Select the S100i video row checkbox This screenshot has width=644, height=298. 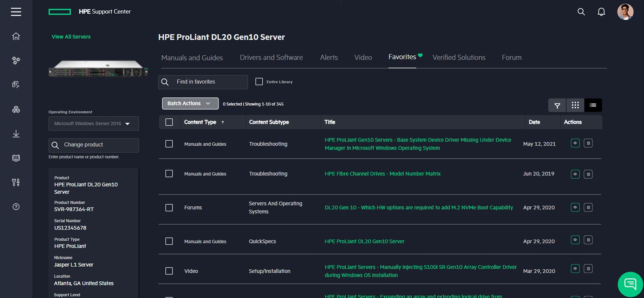pos(169,271)
